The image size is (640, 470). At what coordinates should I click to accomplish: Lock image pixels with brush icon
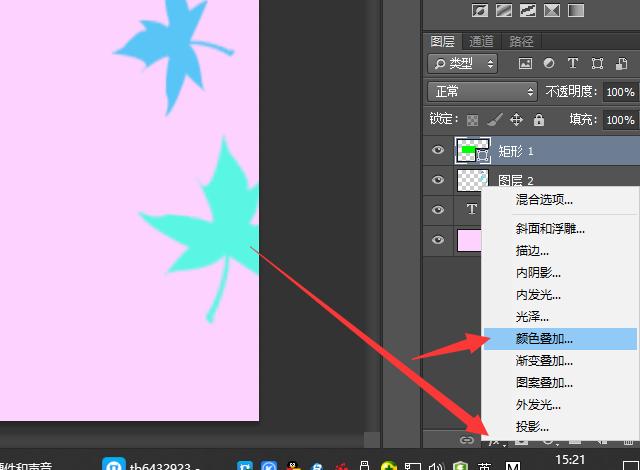coord(494,120)
